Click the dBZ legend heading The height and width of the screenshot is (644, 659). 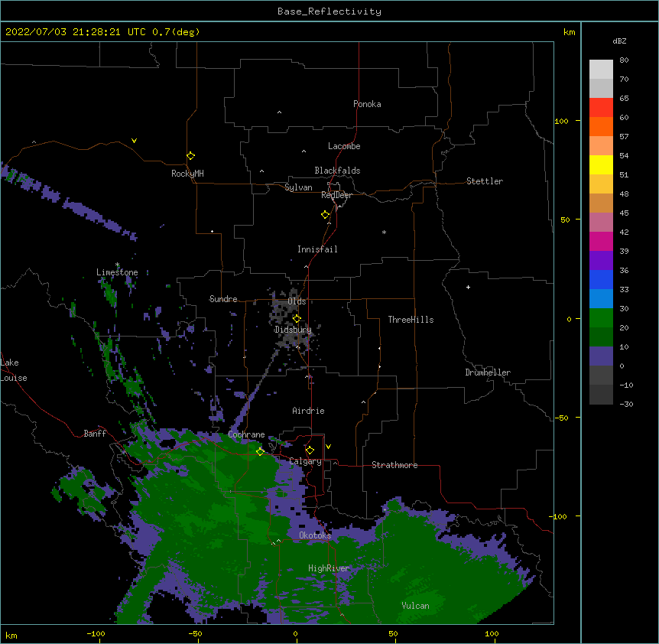click(x=619, y=41)
